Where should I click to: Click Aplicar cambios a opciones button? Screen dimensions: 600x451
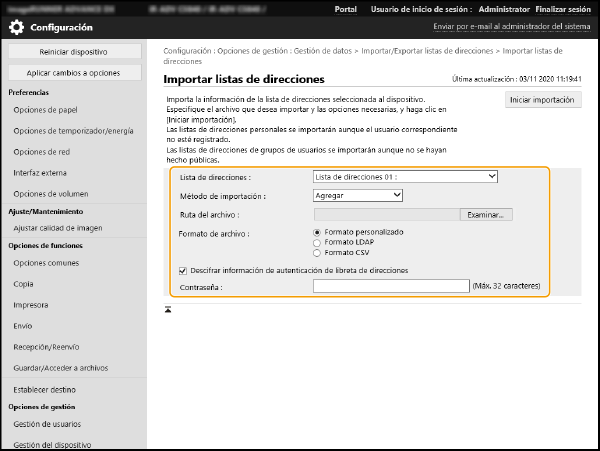pos(74,73)
